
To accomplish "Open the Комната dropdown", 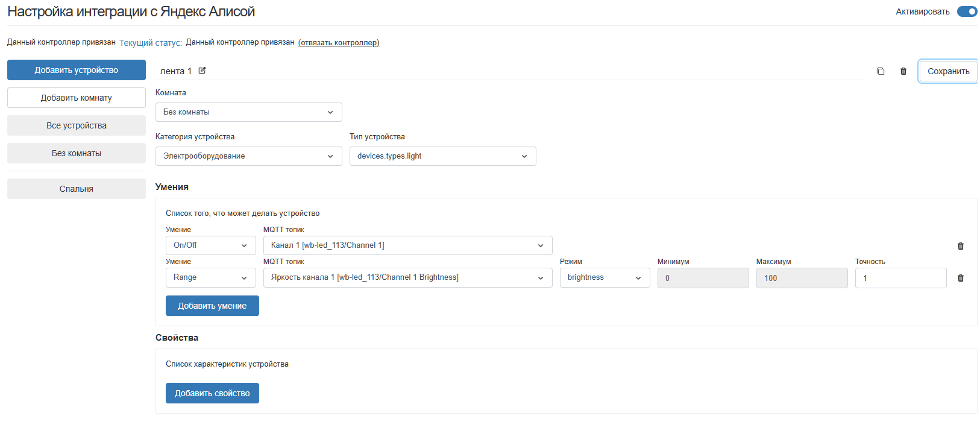I will click(248, 112).
